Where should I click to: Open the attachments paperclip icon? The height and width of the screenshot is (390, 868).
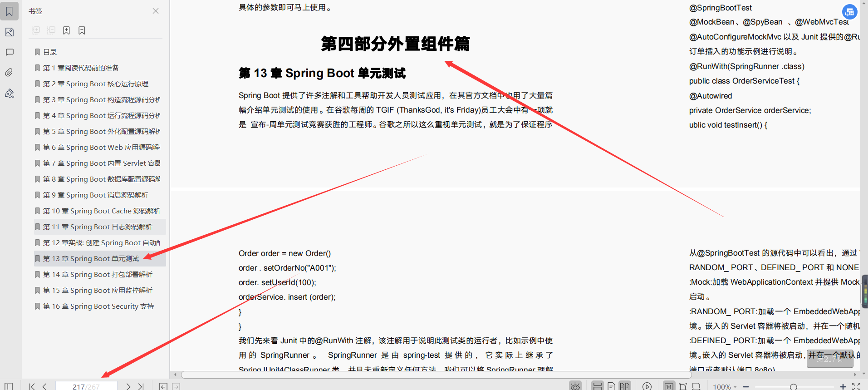tap(9, 72)
